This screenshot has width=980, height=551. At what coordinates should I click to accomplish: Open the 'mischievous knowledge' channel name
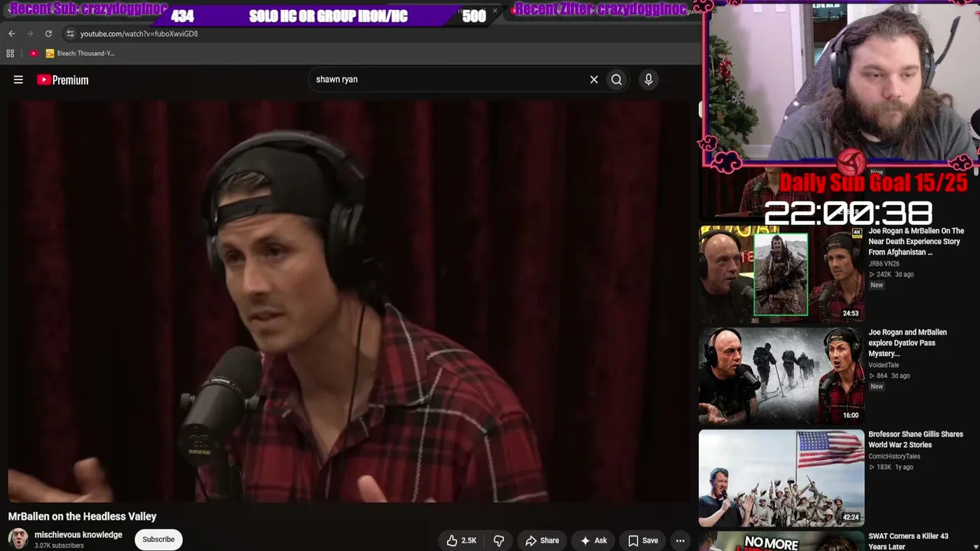pos(78,535)
